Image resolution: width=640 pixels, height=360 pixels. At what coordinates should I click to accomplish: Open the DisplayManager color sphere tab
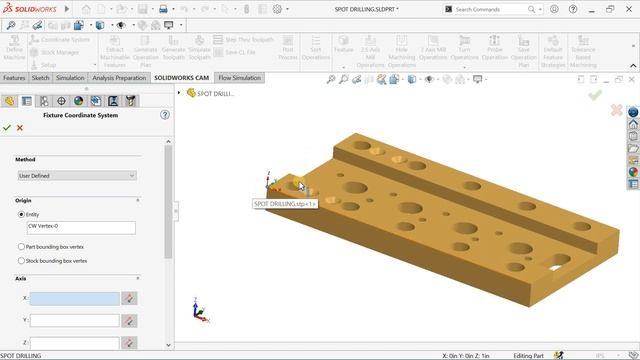[78, 101]
